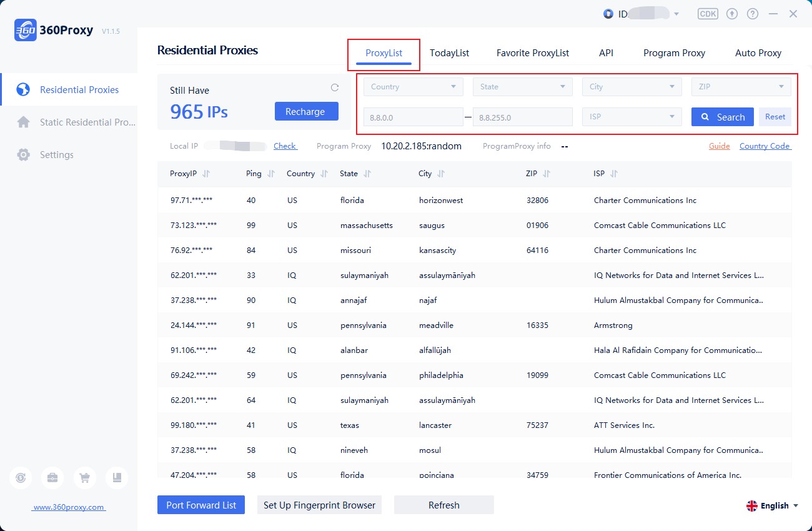The width and height of the screenshot is (812, 531).
Task: Click the Program Proxy value 10.20.2.185:random
Action: [422, 146]
